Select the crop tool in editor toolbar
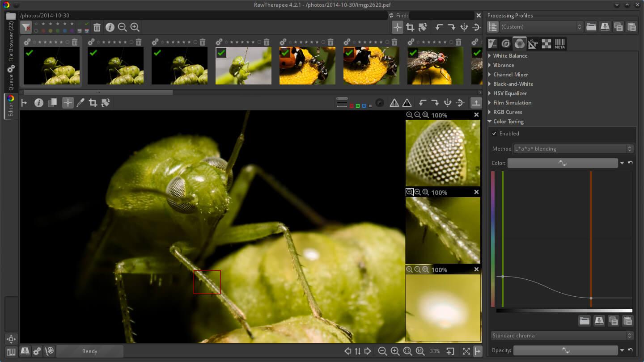This screenshot has width=644, height=362. click(93, 103)
